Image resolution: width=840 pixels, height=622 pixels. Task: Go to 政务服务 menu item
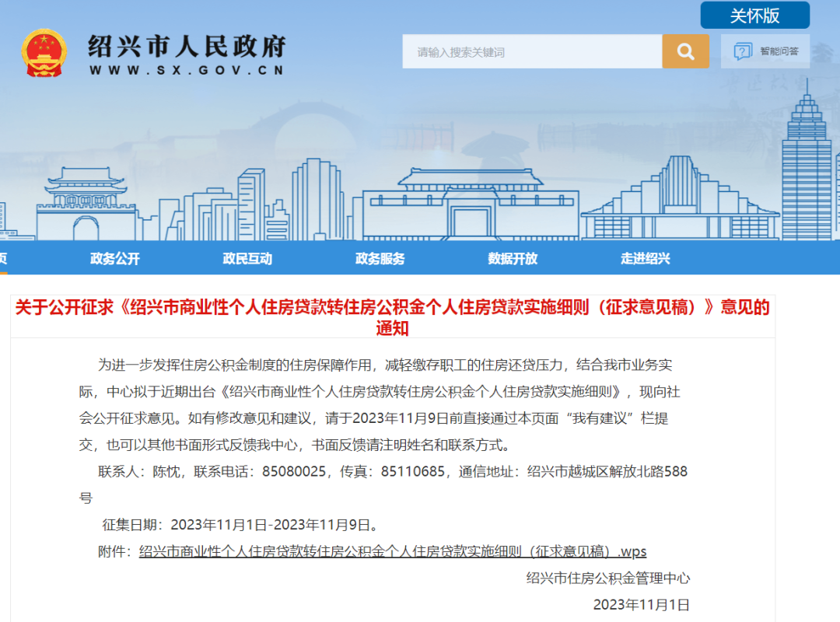point(380,259)
